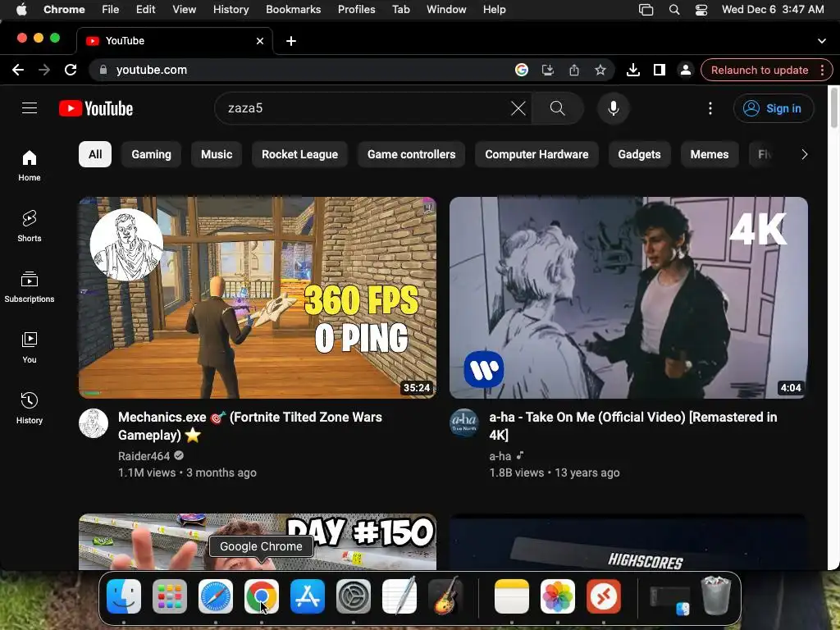Screen dimensions: 840x630
Task: Click the magnifier search button
Action: pos(557,108)
